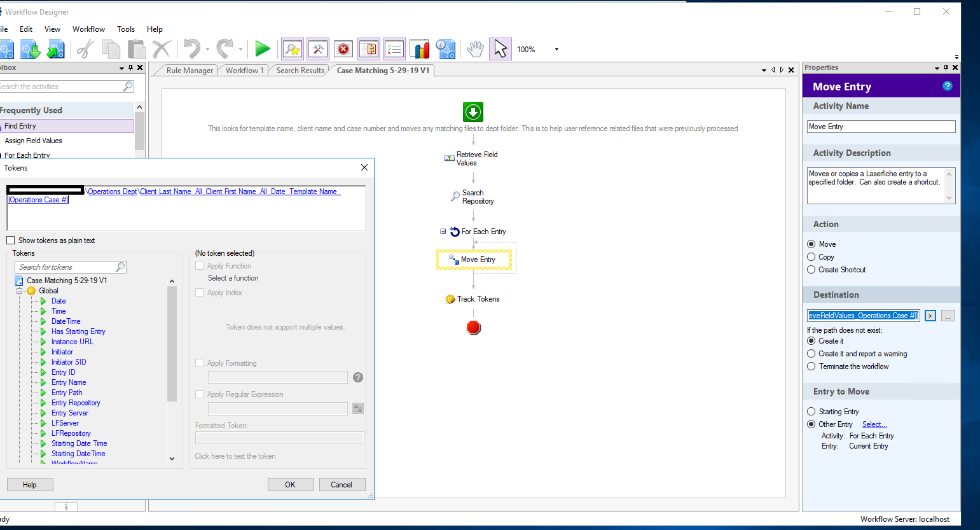Click the Select... link for Other Entry

point(874,424)
